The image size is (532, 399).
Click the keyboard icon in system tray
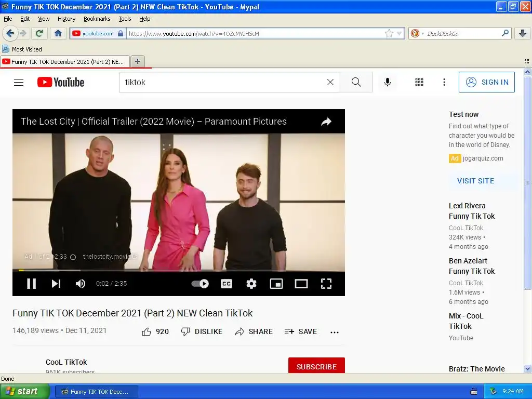click(474, 392)
